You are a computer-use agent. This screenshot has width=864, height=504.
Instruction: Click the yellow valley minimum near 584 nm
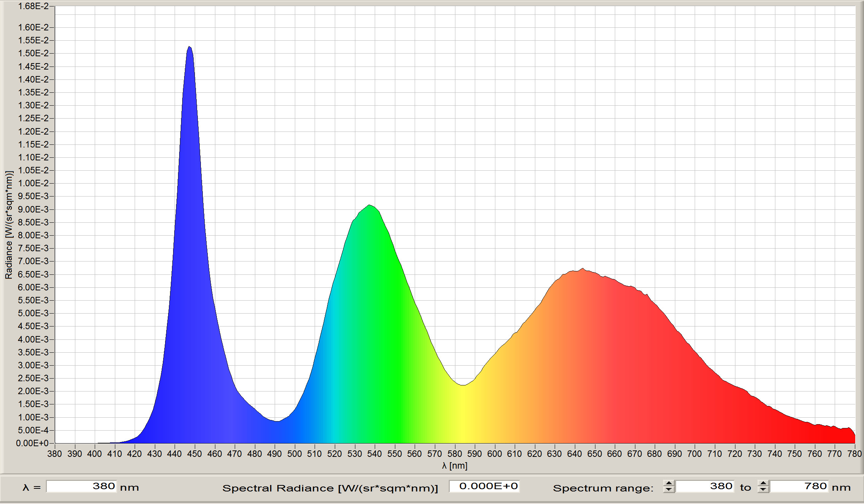(463, 385)
